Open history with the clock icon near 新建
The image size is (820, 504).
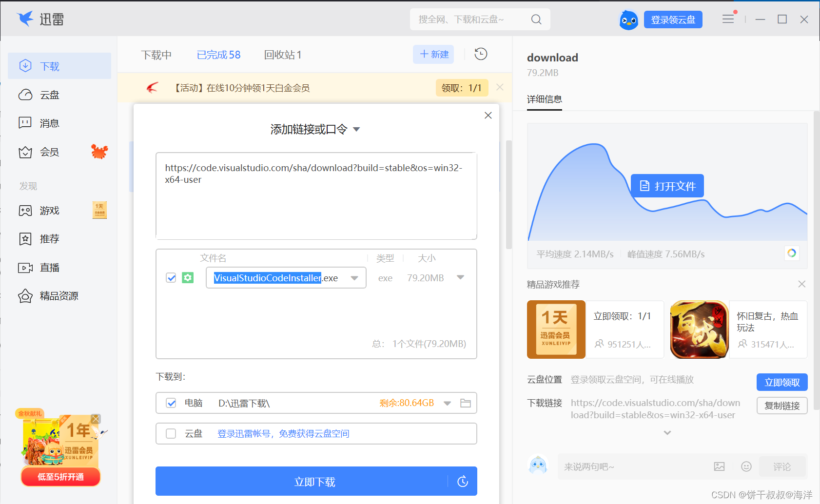pyautogui.click(x=481, y=54)
